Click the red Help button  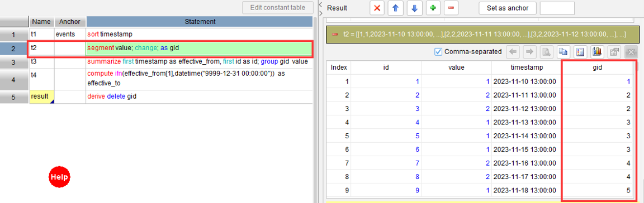tap(60, 177)
